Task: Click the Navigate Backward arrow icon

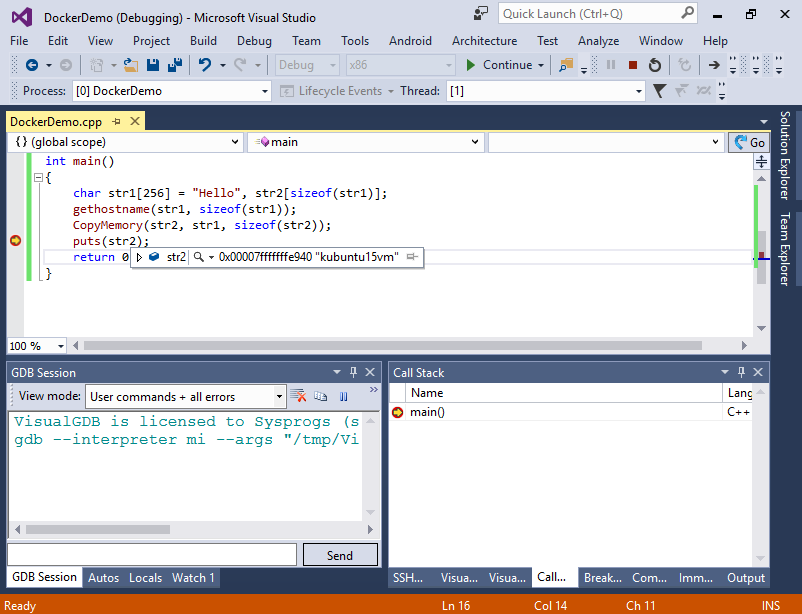Action: click(32, 65)
